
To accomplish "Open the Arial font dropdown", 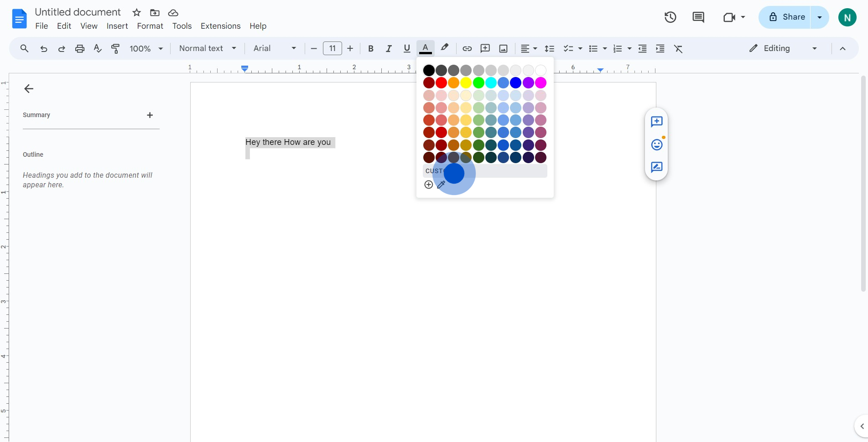I will tap(275, 48).
